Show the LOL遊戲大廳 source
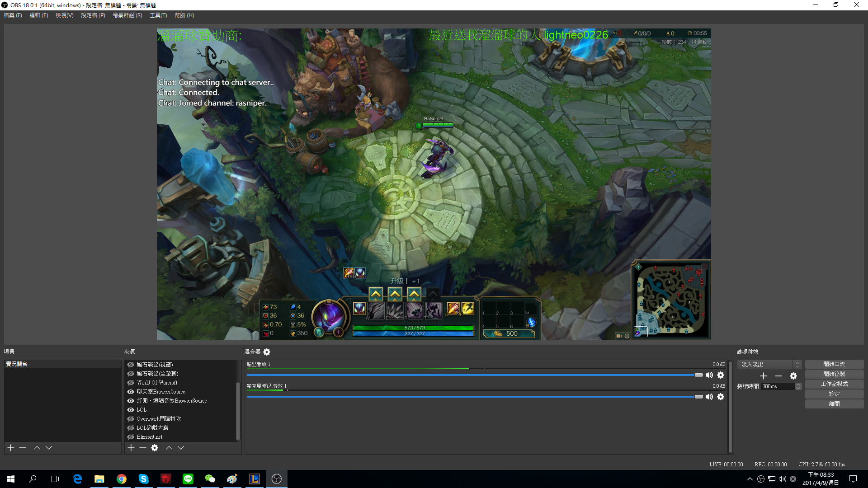Viewport: 868px width, 488px height. coord(131,428)
